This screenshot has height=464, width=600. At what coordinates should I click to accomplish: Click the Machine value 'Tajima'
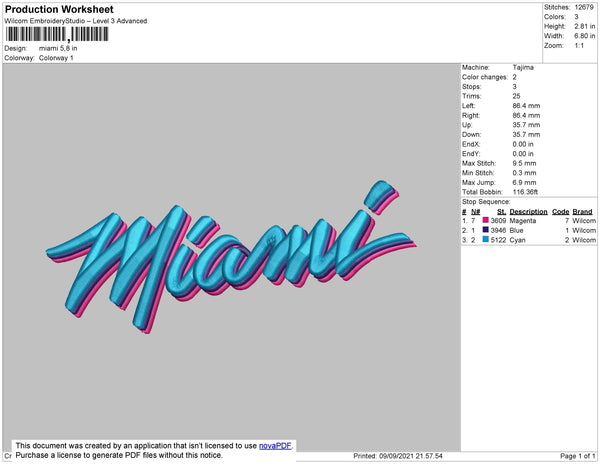(x=523, y=67)
